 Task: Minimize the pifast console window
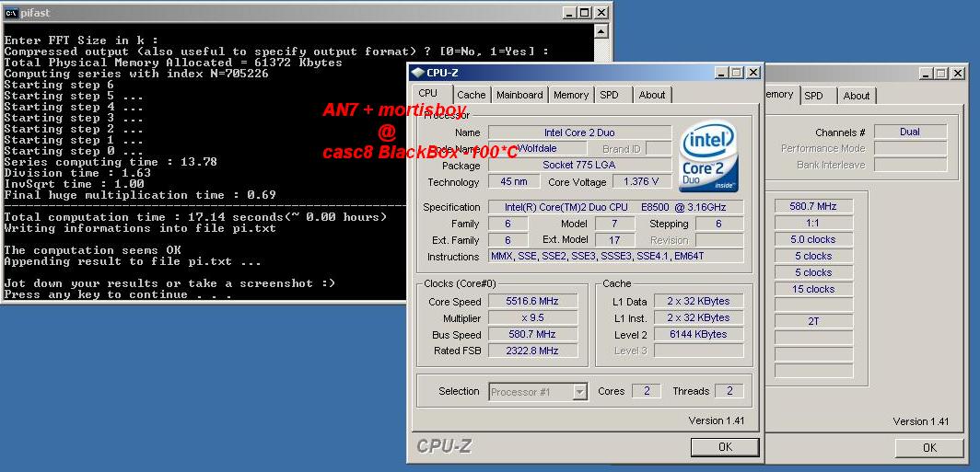pyautogui.click(x=569, y=13)
